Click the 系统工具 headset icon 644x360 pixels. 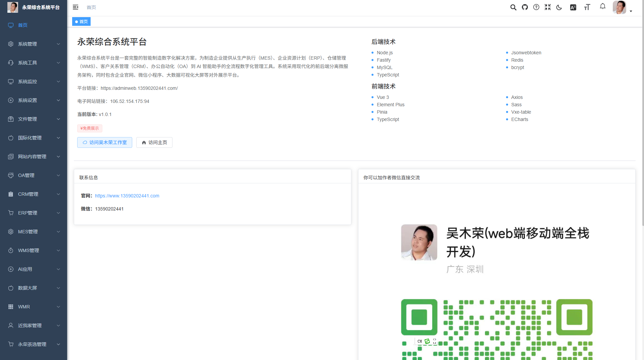coord(11,63)
